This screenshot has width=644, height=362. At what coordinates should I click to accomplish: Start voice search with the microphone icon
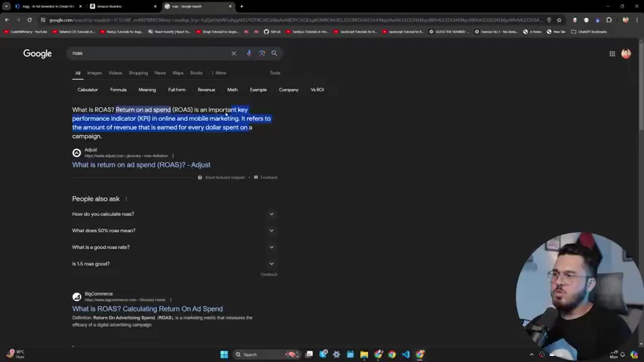(x=249, y=53)
